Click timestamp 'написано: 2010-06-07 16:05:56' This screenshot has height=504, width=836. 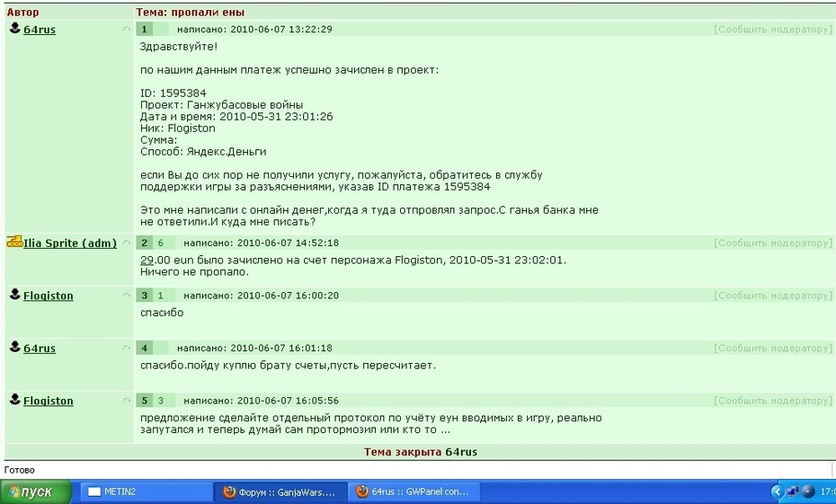(262, 400)
